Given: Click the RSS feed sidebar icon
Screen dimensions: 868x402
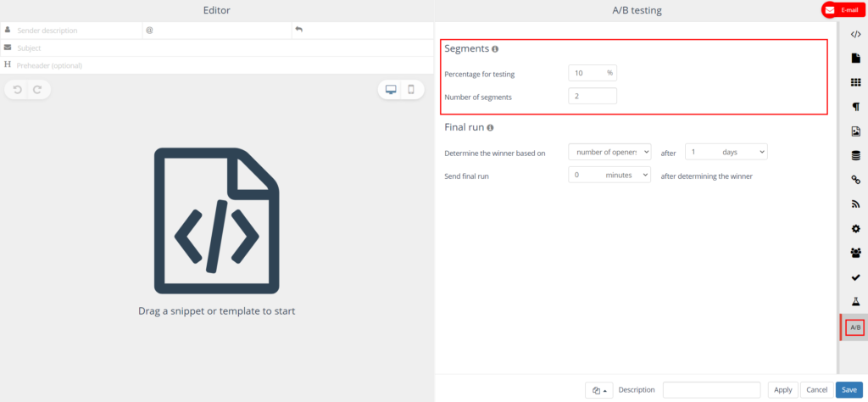Looking at the screenshot, I should (855, 204).
